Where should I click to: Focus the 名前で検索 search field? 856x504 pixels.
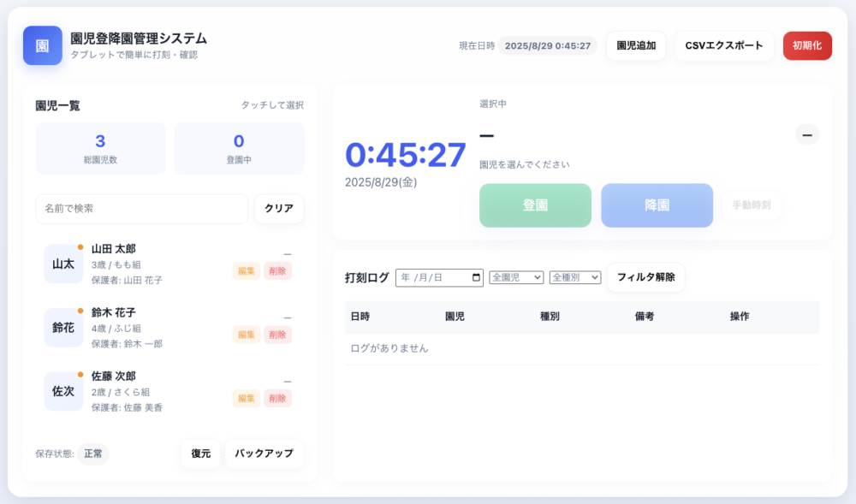click(141, 209)
